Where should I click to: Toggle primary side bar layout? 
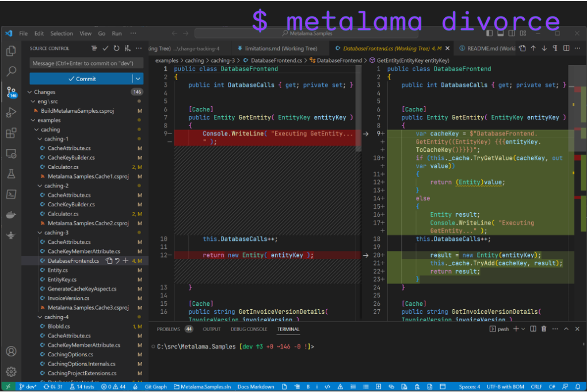pyautogui.click(x=489, y=33)
